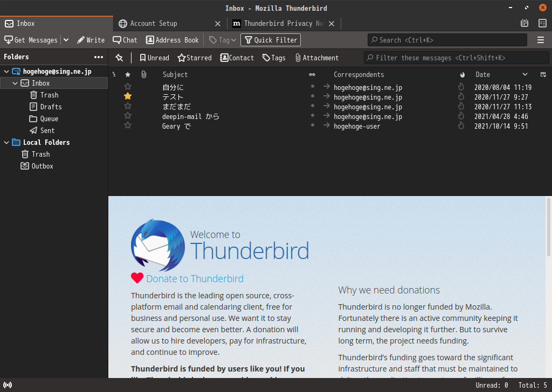Open the Get Messages dropdown arrow
552x392 pixels.
click(66, 40)
